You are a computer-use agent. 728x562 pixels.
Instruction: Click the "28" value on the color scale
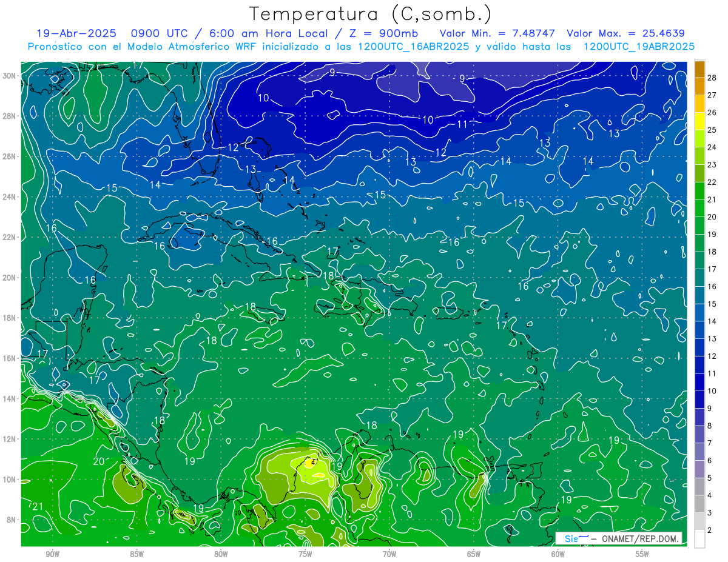tap(712, 78)
